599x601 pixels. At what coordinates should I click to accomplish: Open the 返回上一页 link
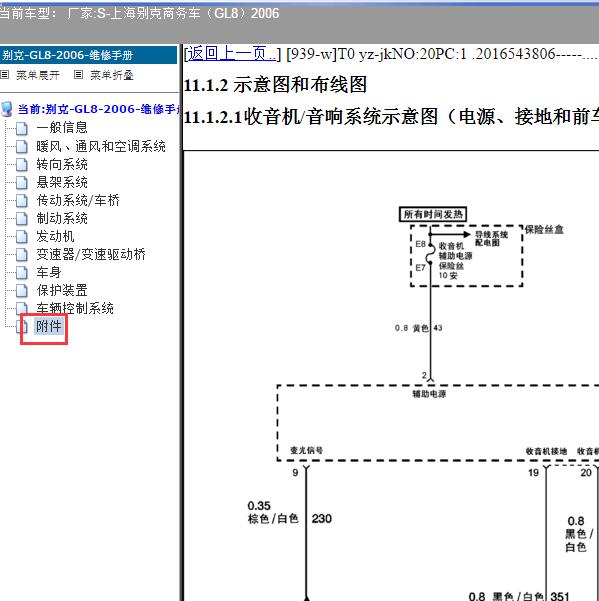click(x=232, y=54)
